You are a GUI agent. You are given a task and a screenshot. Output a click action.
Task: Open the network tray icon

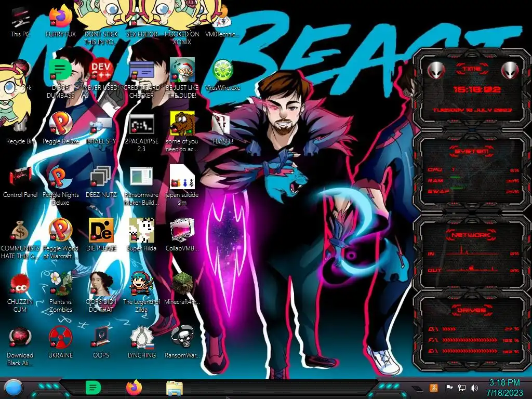click(462, 388)
